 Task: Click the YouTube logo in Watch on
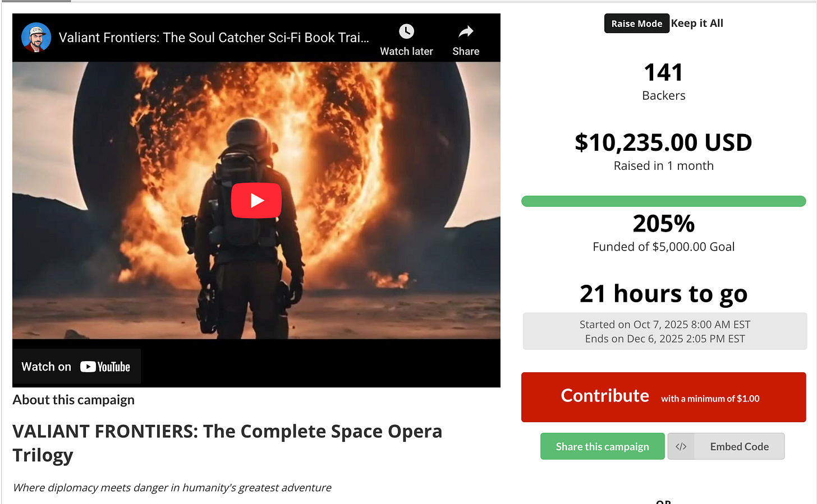[105, 367]
